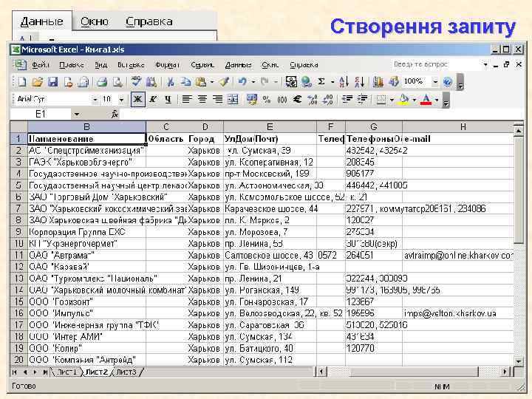Viewport: 532px width, 399px height.
Task: Run the ABC spelling check
Action: click(136, 82)
